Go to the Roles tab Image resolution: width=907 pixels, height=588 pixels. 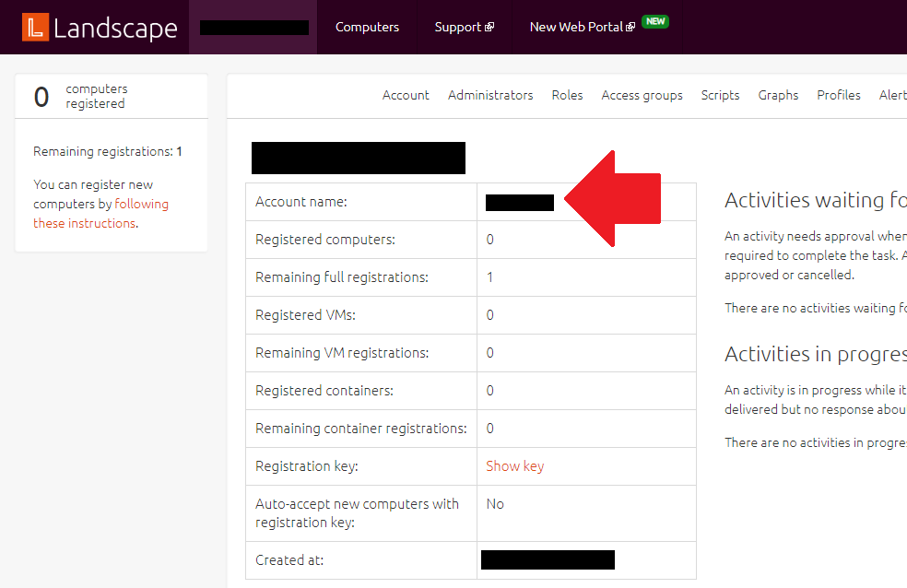coord(567,95)
